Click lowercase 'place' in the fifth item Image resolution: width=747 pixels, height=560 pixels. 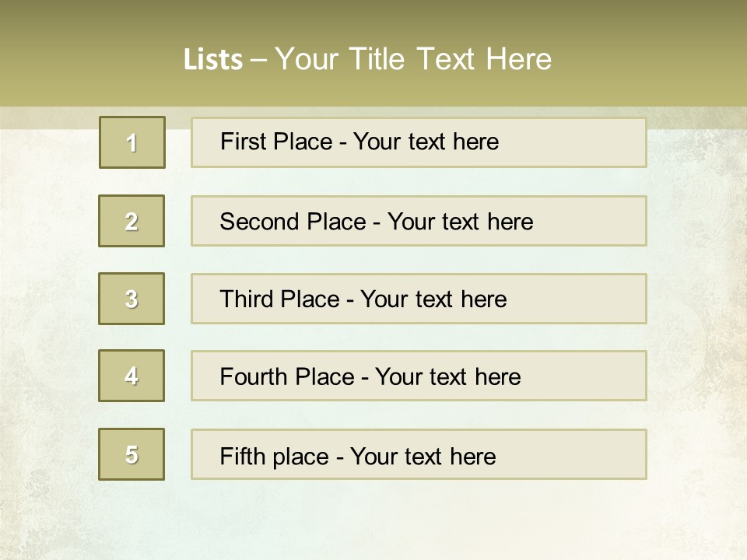click(x=301, y=457)
